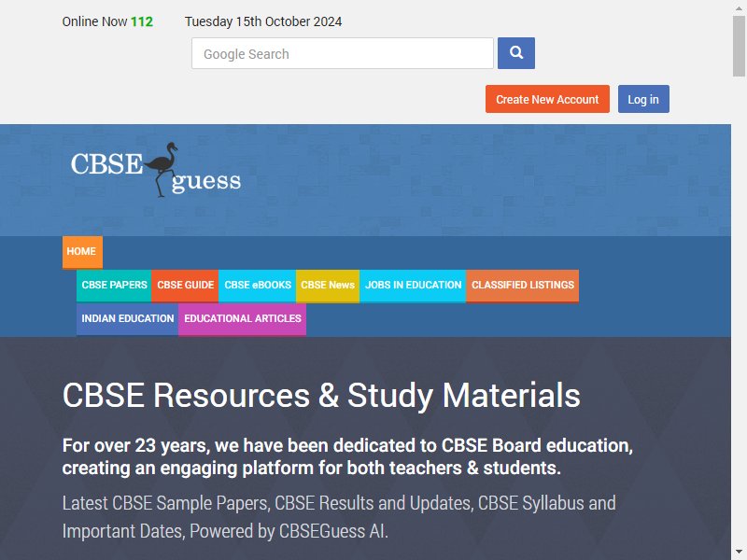Click the CBSE guess flamingo logo
747x560 pixels.
click(156, 170)
